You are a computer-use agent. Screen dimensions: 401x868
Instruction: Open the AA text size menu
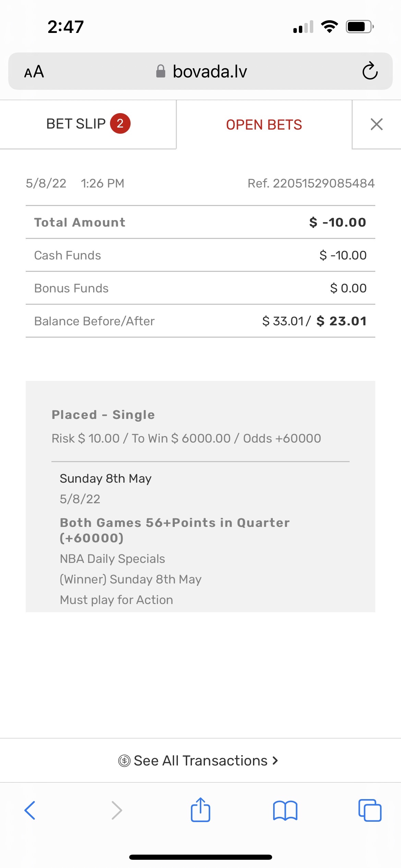coord(34,72)
